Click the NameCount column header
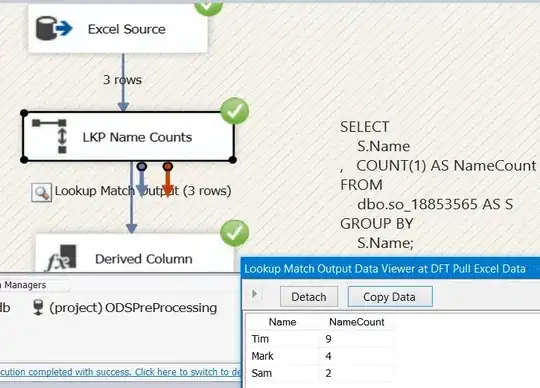 pyautogui.click(x=356, y=322)
